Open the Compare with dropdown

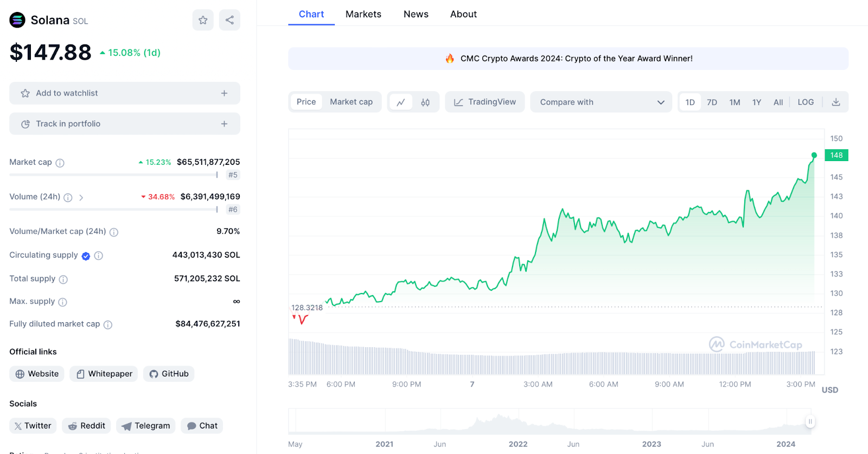[601, 102]
